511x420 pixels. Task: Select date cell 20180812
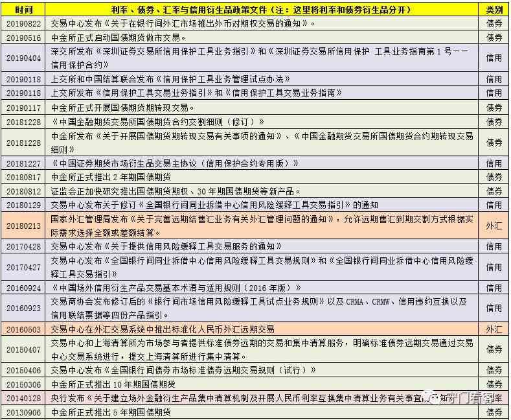pos(23,191)
